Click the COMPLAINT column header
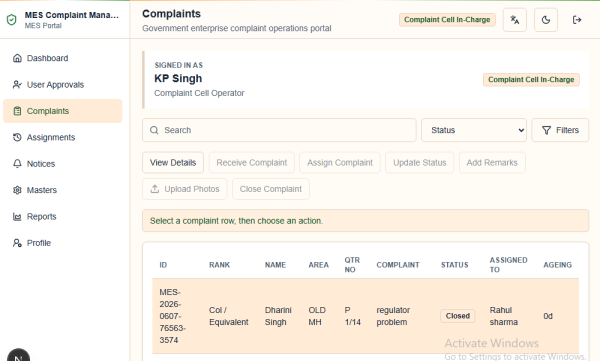The image size is (600, 361). 398,265
